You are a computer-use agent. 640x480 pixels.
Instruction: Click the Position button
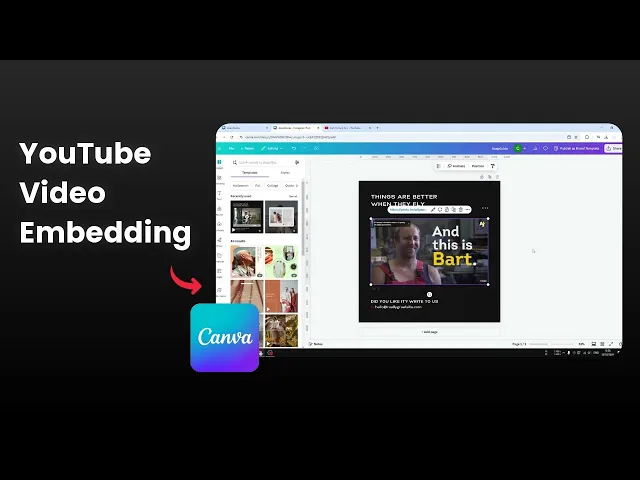(x=478, y=166)
